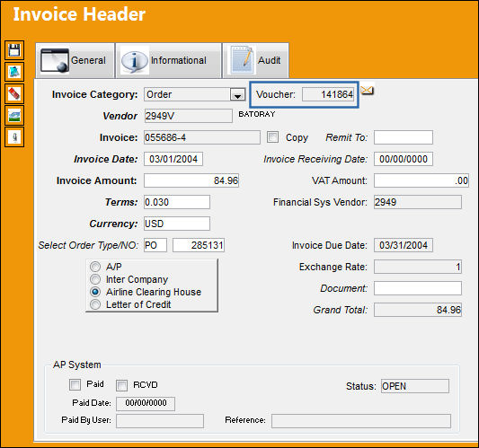Click the VAT Amount field
Image resolution: width=479 pixels, height=448 pixels.
[421, 180]
